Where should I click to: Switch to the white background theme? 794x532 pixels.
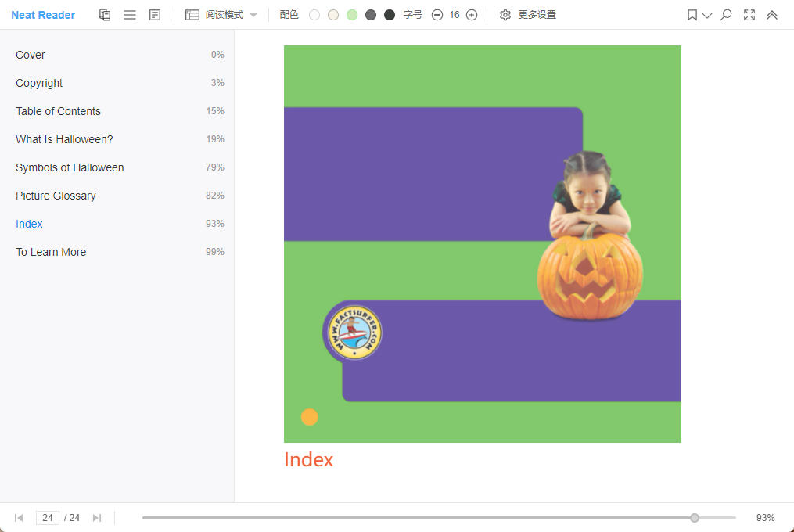(314, 14)
